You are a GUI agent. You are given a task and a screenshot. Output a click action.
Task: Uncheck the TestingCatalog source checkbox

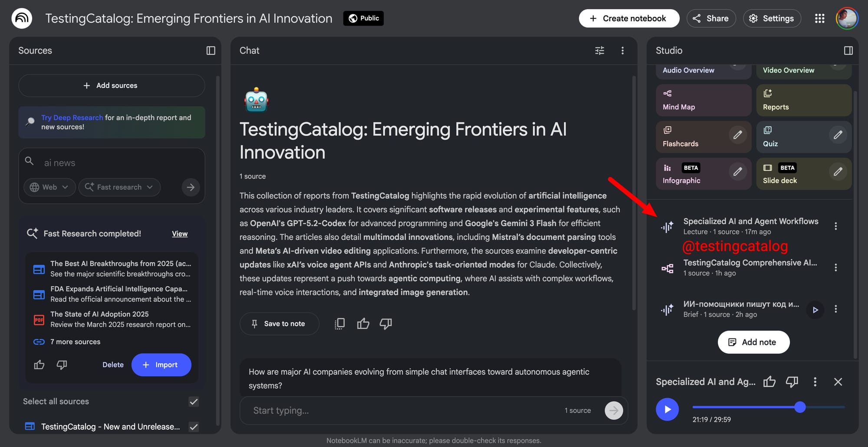coord(194,427)
